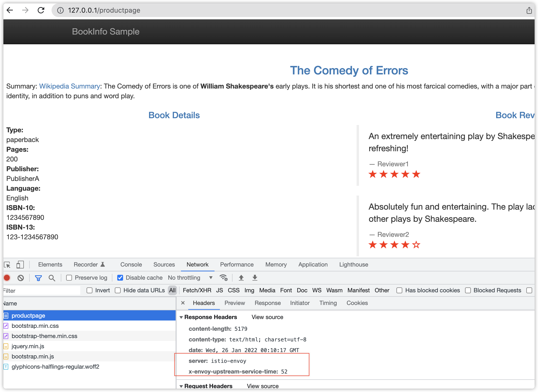Enable the Preserve log checkbox
Viewport: 538px width, 392px height.
[69, 278]
